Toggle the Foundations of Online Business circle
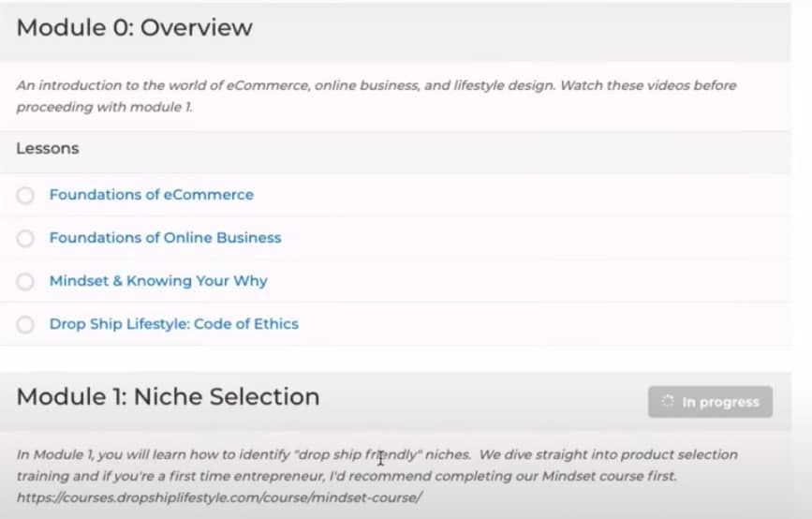 coord(26,238)
